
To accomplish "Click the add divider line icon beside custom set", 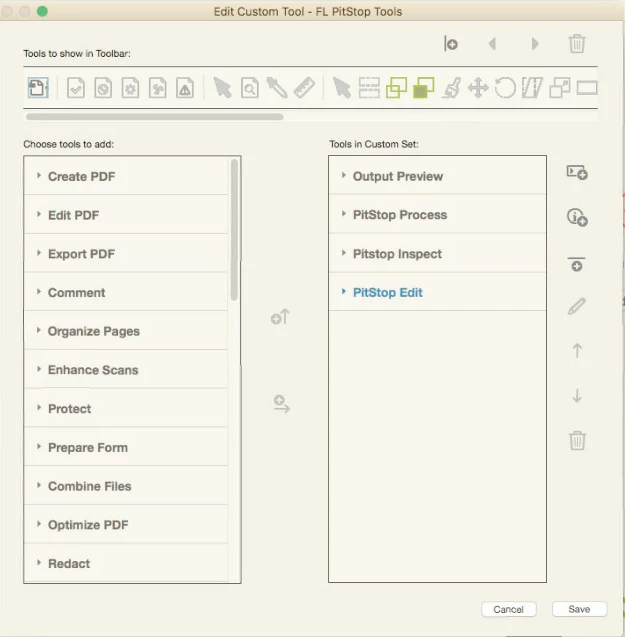I will point(577,264).
